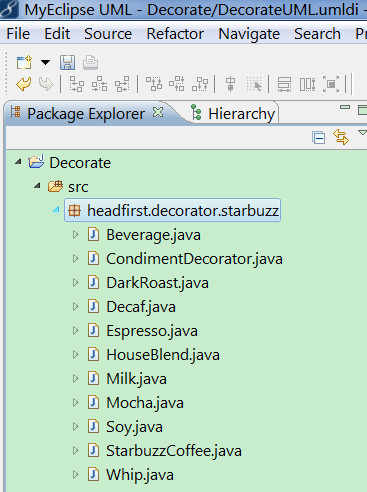Select Whip.java file
This screenshot has width=367, height=492.
pyautogui.click(x=140, y=475)
